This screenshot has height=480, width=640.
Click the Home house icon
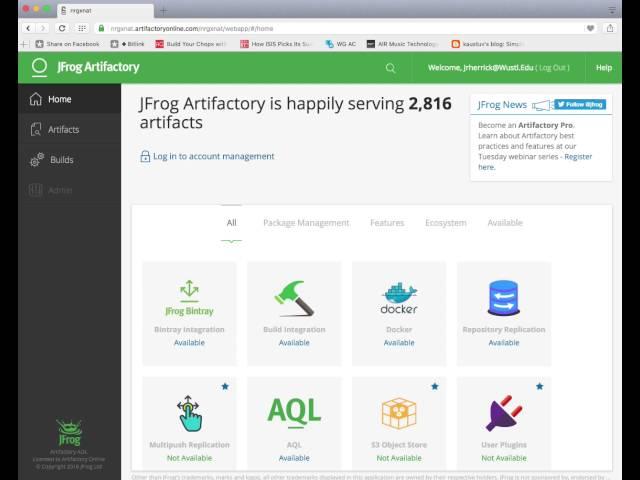[36, 99]
